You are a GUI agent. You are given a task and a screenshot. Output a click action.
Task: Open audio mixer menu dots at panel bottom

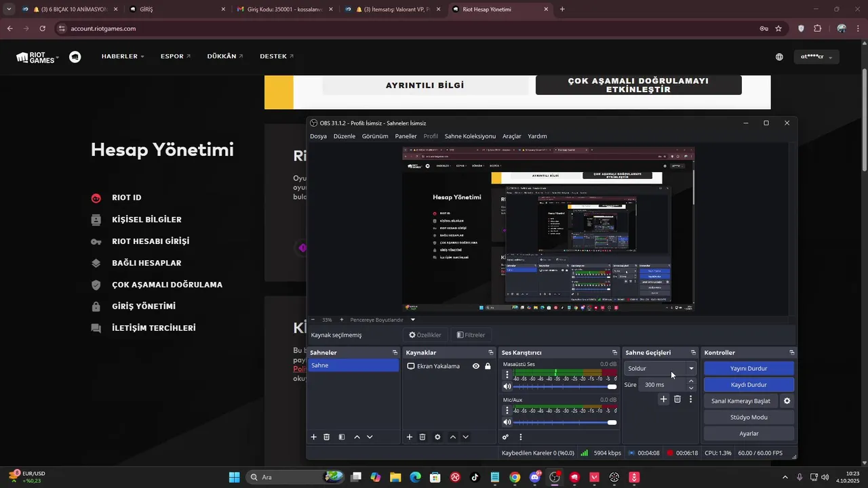521,437
